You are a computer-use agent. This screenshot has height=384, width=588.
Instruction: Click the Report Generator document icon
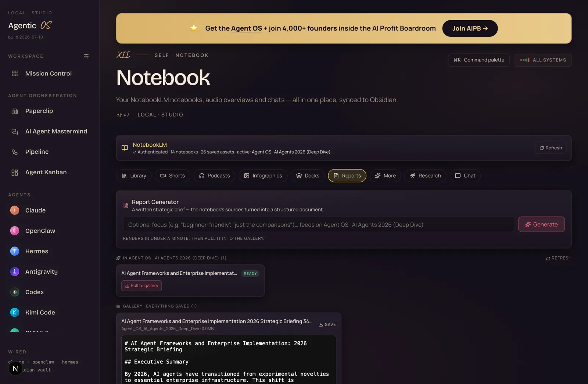[126, 206]
